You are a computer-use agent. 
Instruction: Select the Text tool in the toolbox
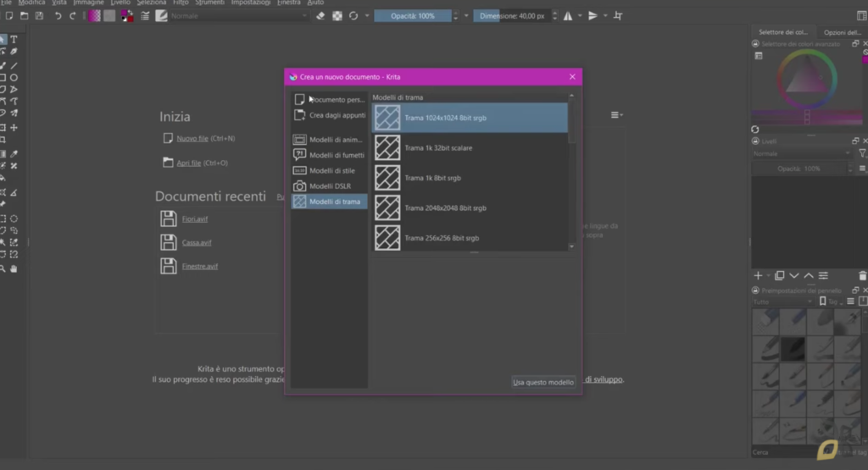pyautogui.click(x=14, y=39)
